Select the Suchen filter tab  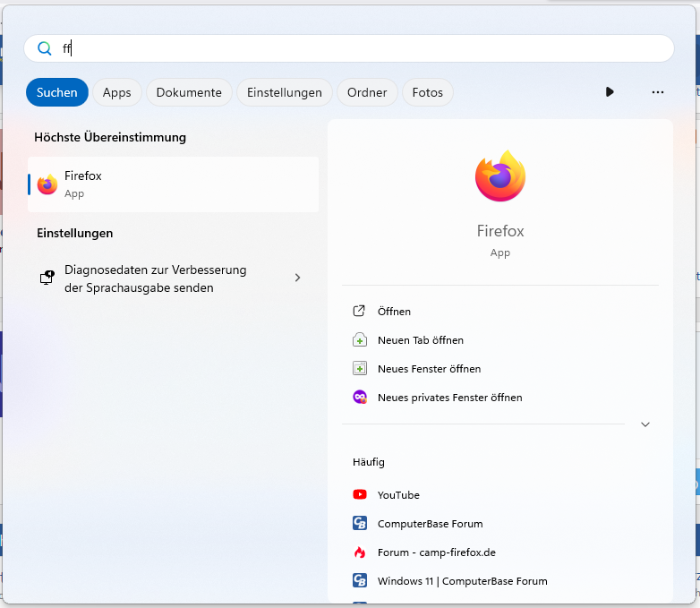click(x=57, y=92)
